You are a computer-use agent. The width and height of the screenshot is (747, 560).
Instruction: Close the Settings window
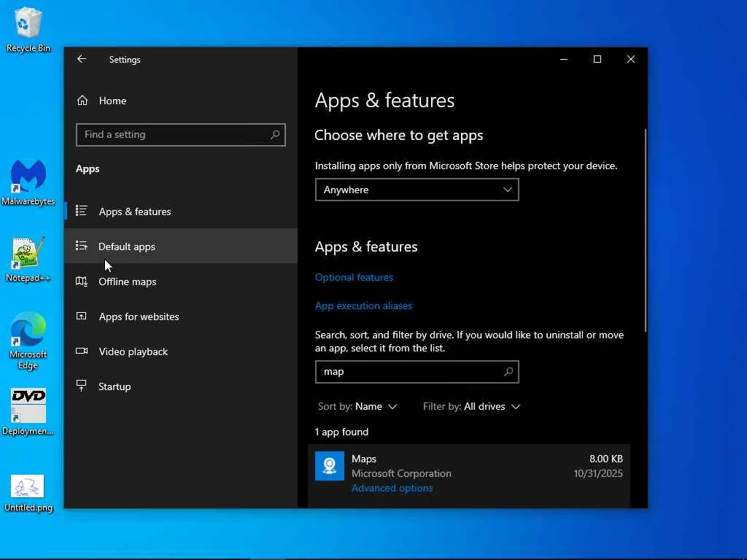(631, 59)
